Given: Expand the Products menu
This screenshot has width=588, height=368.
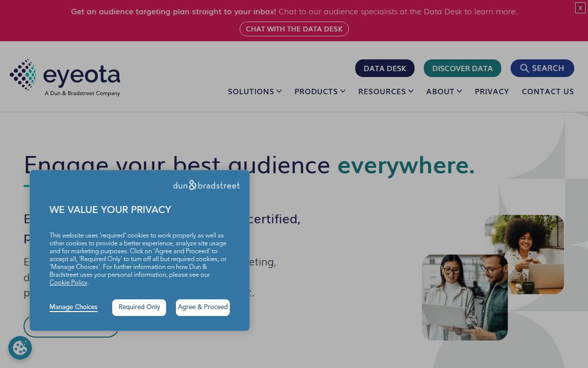Looking at the screenshot, I should [x=320, y=91].
